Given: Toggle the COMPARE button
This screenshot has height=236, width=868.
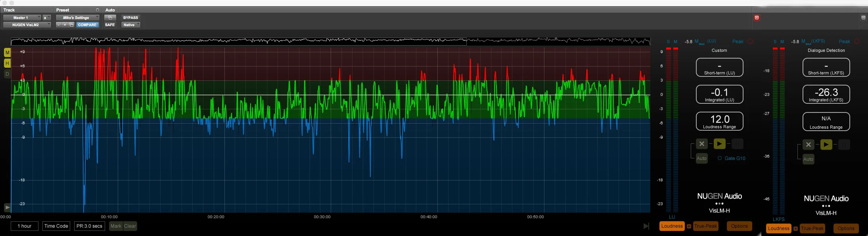Looking at the screenshot, I should (x=87, y=25).
